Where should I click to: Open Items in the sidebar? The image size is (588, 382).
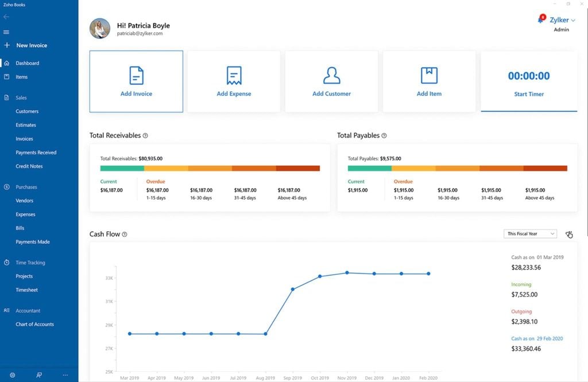(x=21, y=77)
